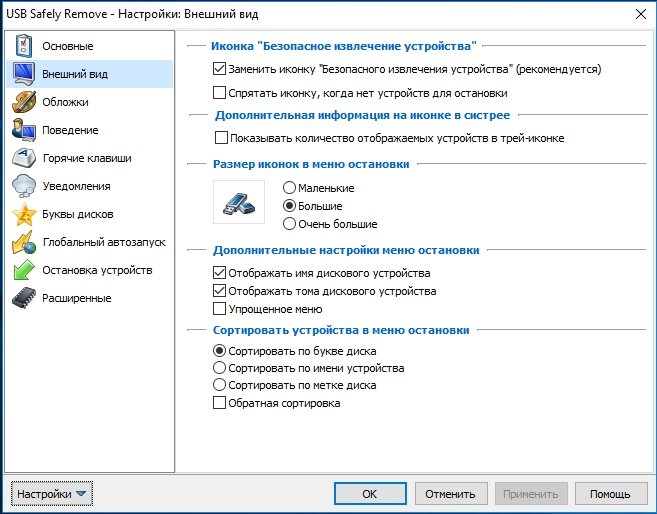Enable hiding icon when no devices

tap(221, 93)
